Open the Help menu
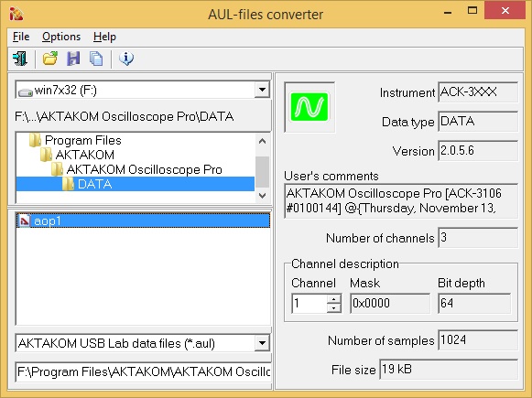 pyautogui.click(x=104, y=37)
